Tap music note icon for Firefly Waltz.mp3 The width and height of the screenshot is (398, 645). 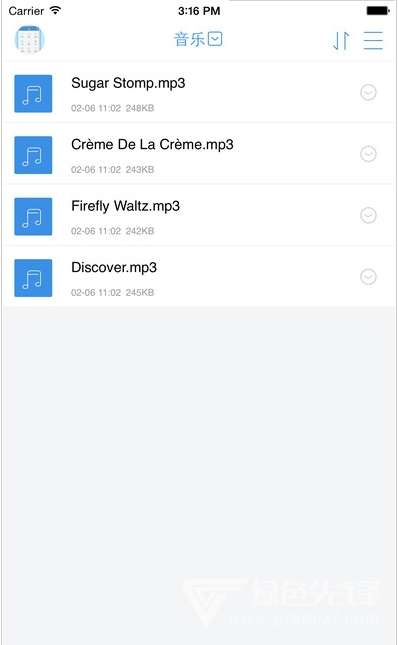point(33,216)
